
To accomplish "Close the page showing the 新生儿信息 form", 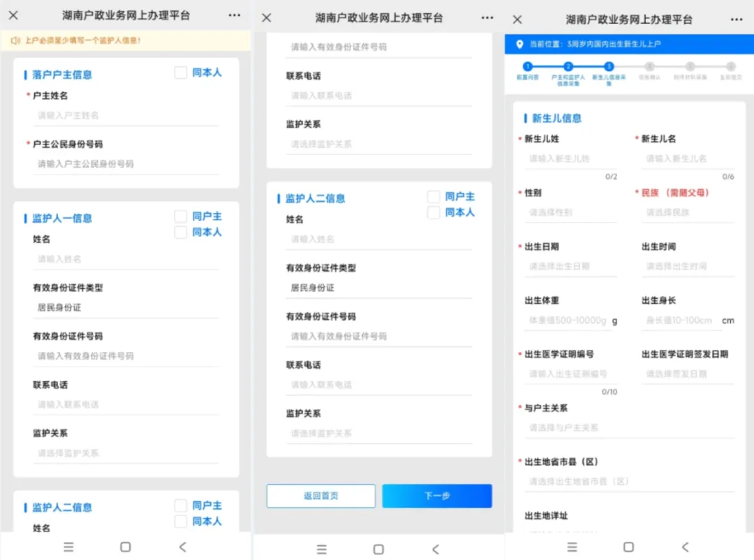I will pos(517,19).
